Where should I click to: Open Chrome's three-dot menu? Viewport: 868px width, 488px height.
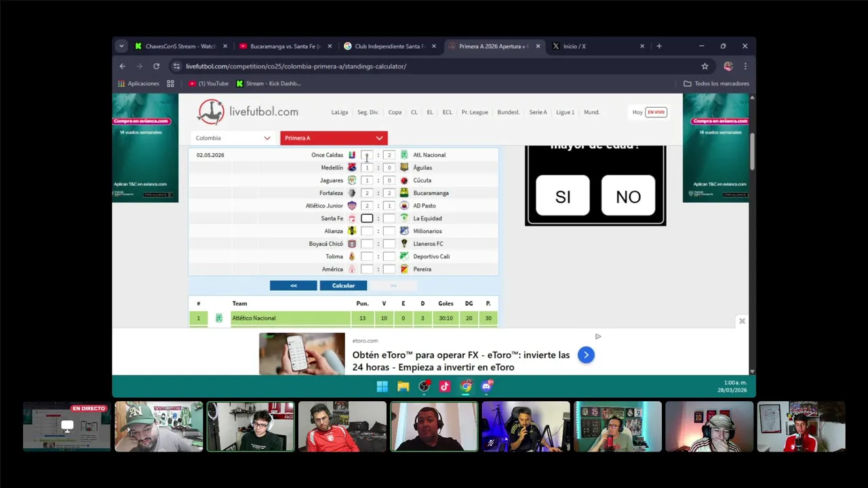(x=745, y=66)
